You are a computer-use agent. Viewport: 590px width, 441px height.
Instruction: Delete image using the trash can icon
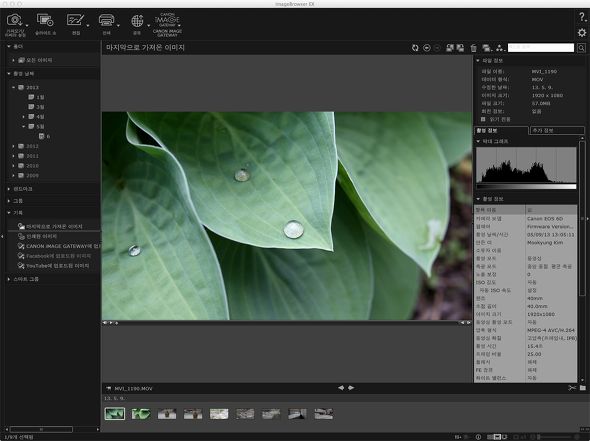coord(473,48)
